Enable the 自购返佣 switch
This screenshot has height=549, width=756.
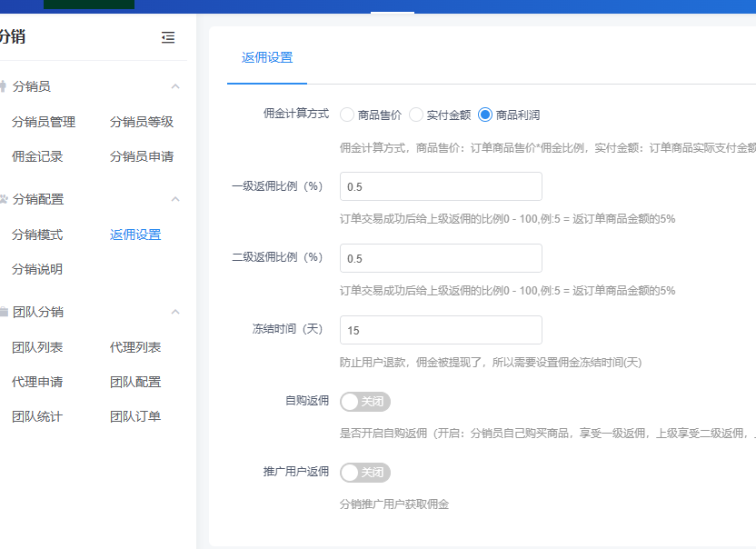(364, 401)
